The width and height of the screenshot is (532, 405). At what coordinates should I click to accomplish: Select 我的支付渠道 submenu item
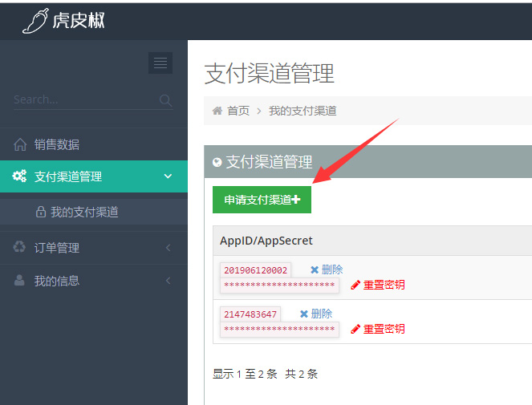tap(84, 213)
